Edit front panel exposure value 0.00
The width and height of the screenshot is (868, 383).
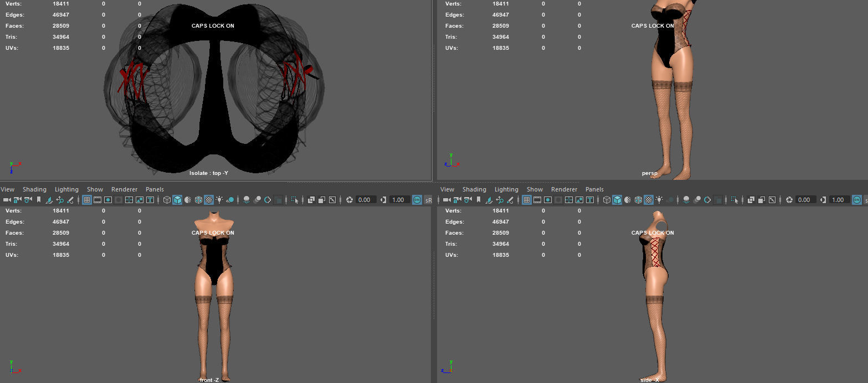coord(366,200)
